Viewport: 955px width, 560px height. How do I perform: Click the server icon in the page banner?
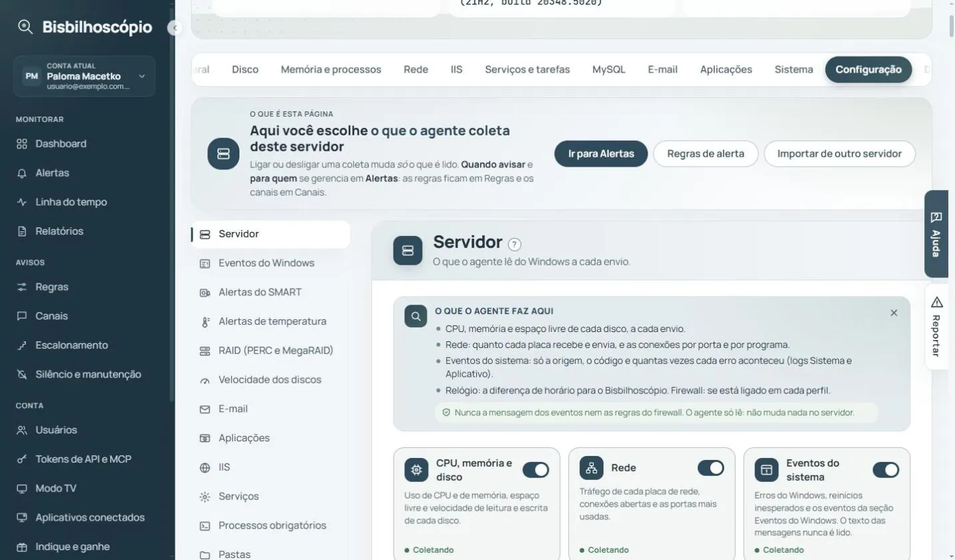(223, 154)
